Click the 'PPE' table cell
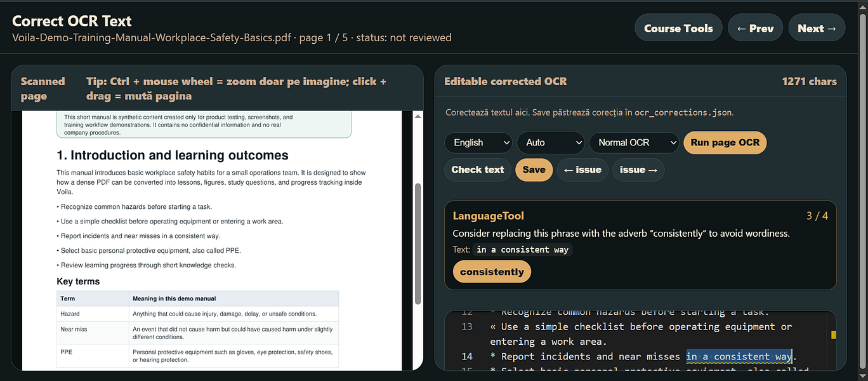This screenshot has width=868, height=381. [x=92, y=356]
